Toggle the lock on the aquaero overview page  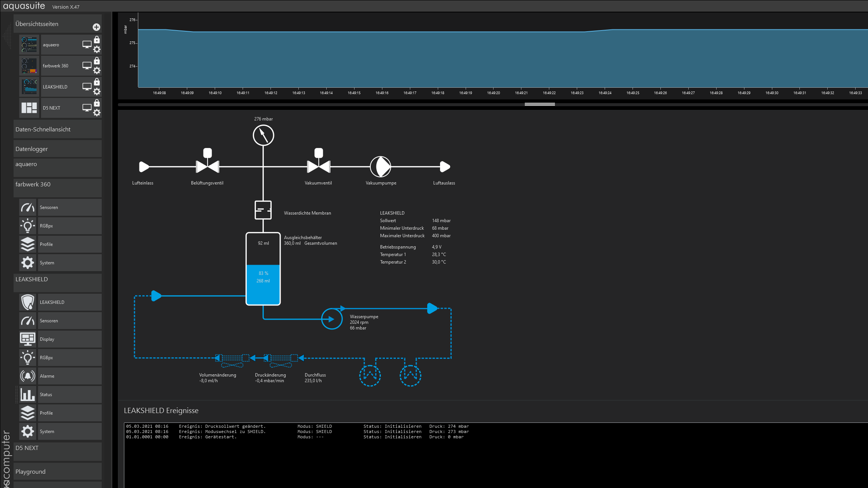click(x=97, y=40)
